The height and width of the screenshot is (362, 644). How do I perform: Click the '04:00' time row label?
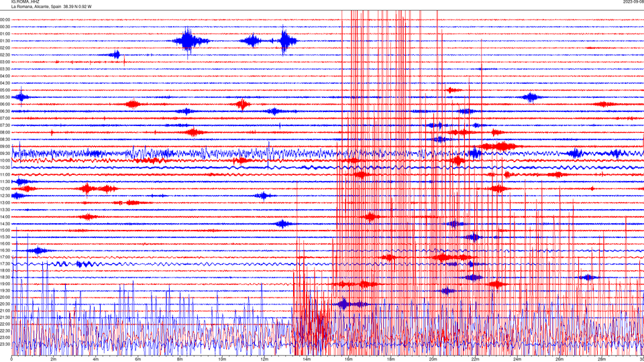[5, 76]
